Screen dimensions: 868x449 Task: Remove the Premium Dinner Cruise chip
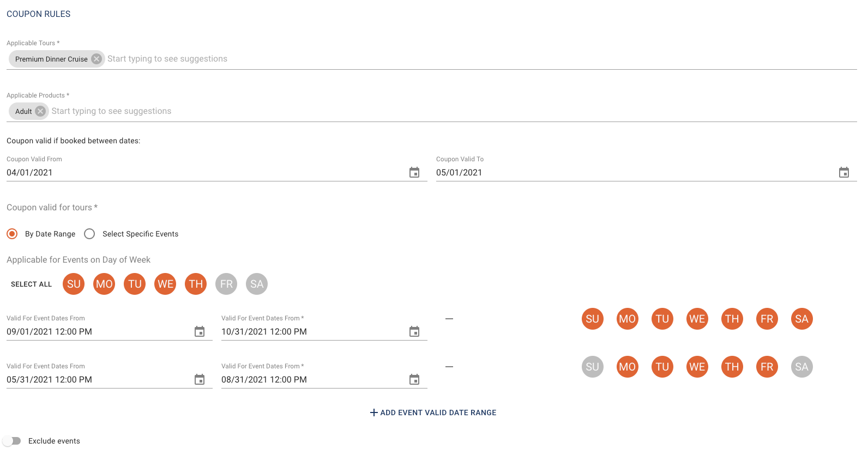pos(97,59)
